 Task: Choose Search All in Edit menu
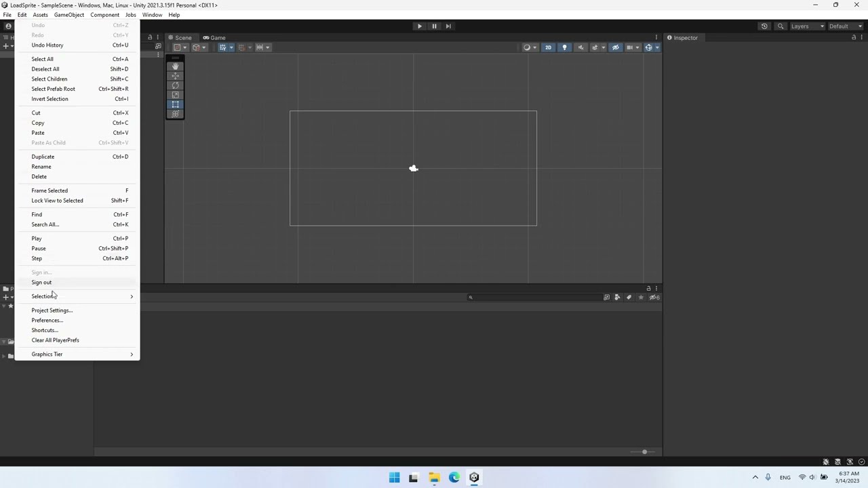(77, 224)
